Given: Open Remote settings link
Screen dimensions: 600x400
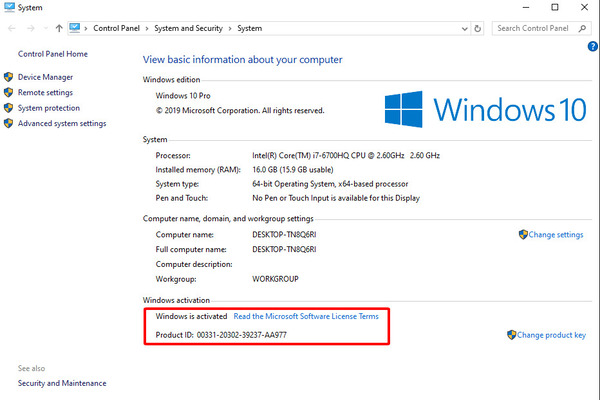Looking at the screenshot, I should pos(45,92).
